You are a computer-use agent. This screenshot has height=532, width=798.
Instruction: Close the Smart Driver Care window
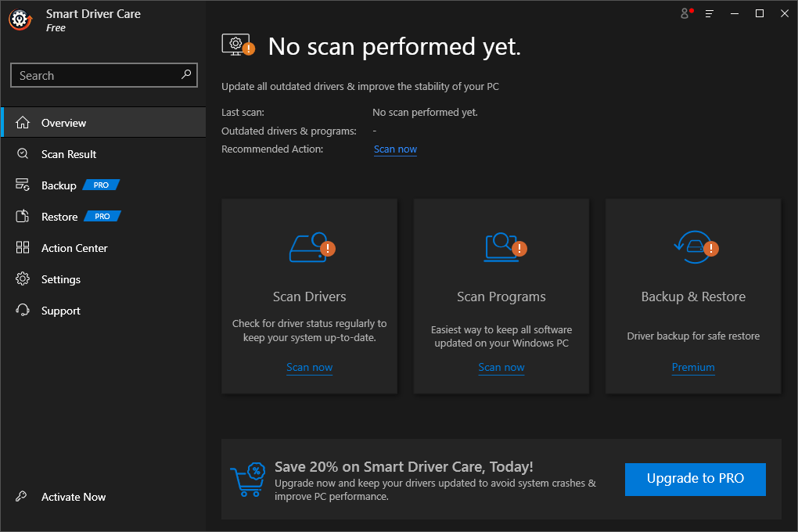(x=784, y=14)
